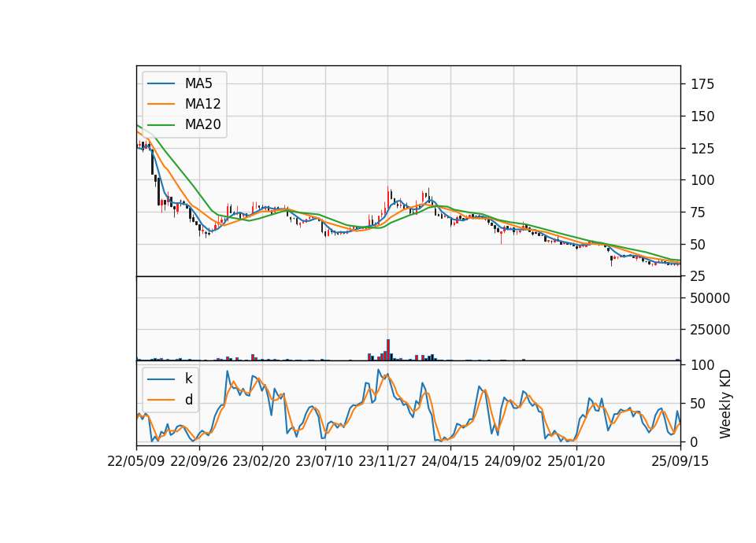The width and height of the screenshot is (756, 543).
Task: Click the 23/07/10 date tick label
Action: (x=324, y=461)
